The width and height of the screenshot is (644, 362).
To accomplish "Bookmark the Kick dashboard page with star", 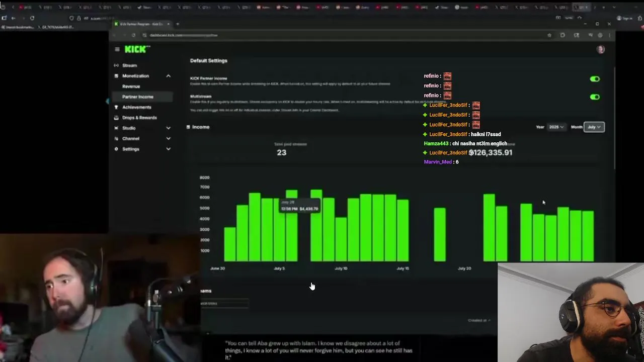I will 549,35.
